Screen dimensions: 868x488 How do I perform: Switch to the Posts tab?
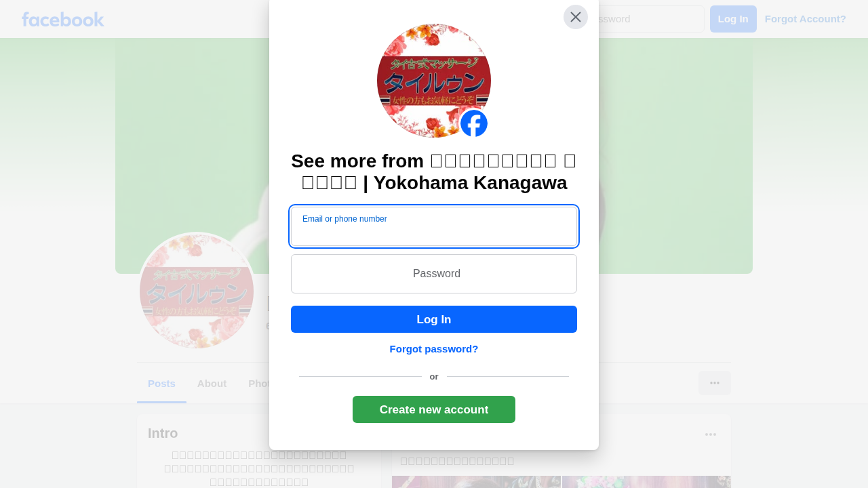tap(161, 383)
